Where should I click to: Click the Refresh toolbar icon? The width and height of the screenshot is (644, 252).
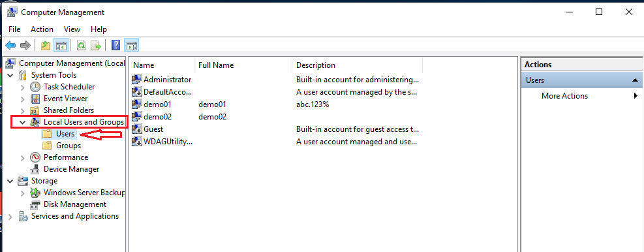[82, 45]
